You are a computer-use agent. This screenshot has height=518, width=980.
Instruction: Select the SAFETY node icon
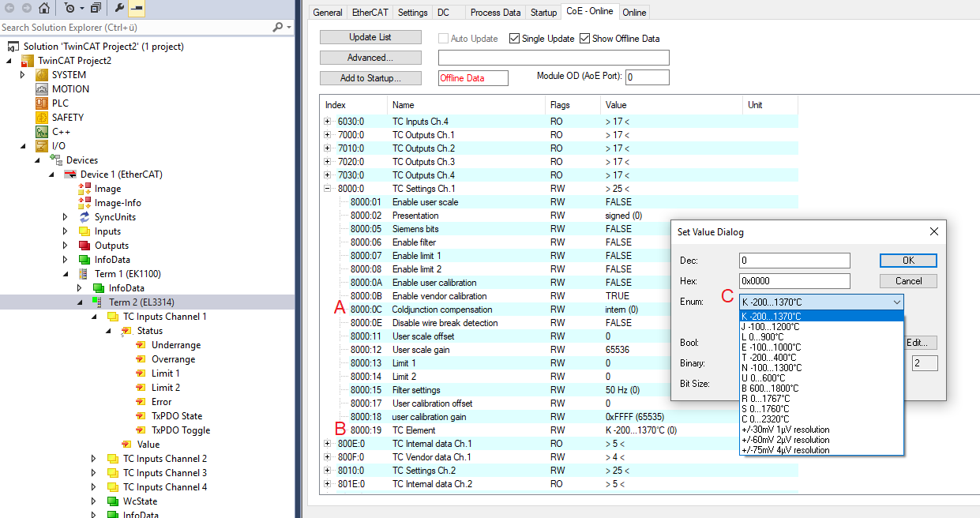tap(42, 118)
